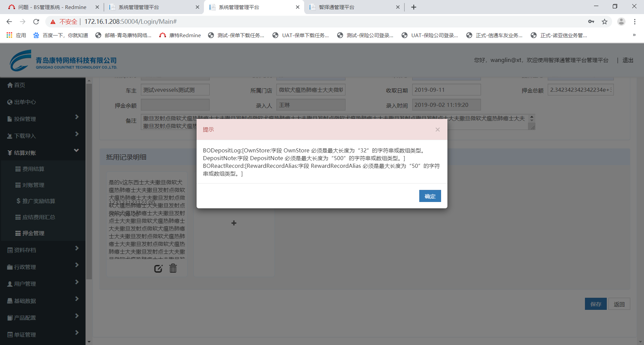Screen dimensions: 644x345
Task: Click the 保存 save button
Action: (596, 304)
